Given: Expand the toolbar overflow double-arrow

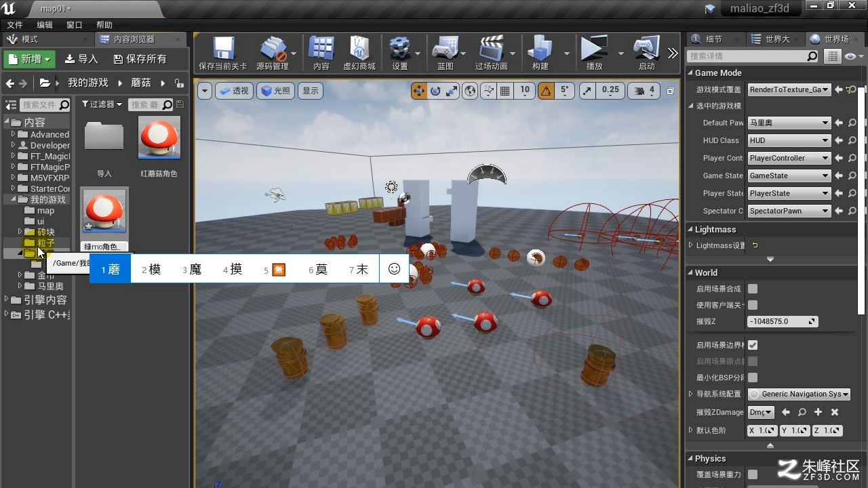Looking at the screenshot, I should coord(672,54).
